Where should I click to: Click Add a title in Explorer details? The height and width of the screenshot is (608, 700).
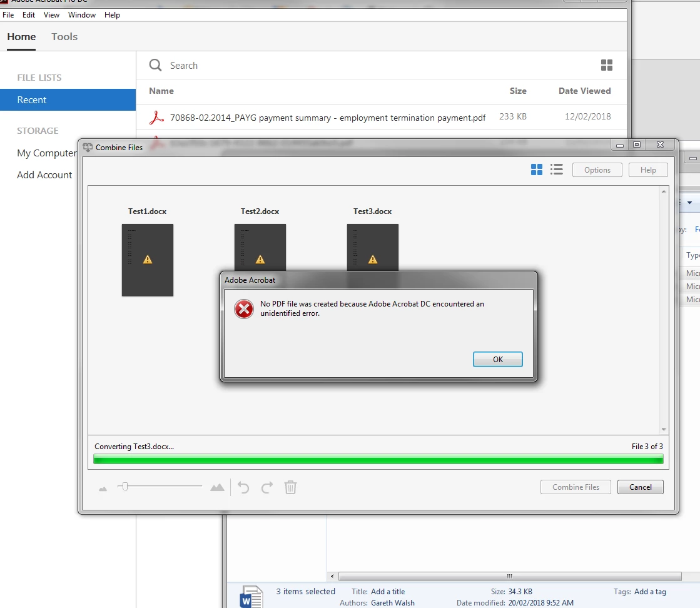(387, 592)
